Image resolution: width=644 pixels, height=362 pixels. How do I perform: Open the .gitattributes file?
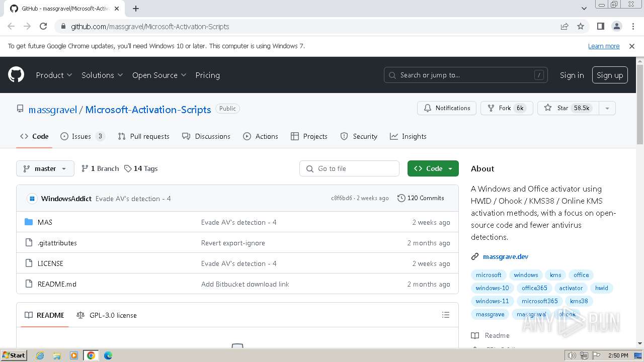pyautogui.click(x=57, y=243)
